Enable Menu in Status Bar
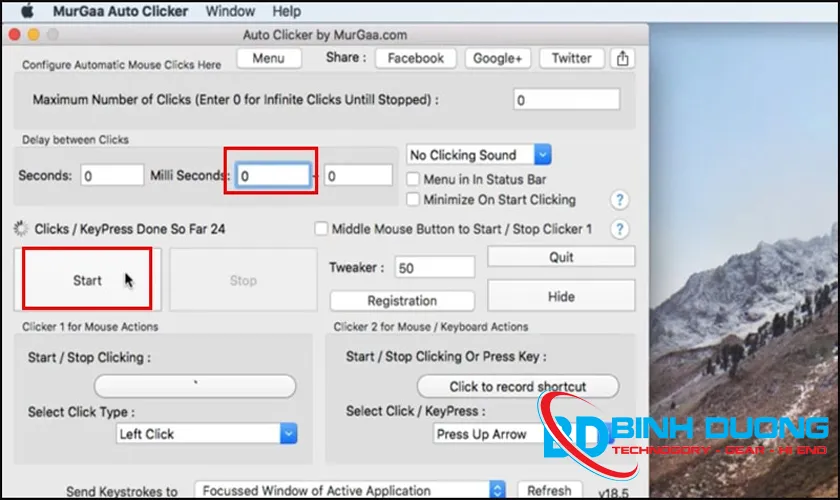This screenshot has width=840, height=500. pos(413,179)
